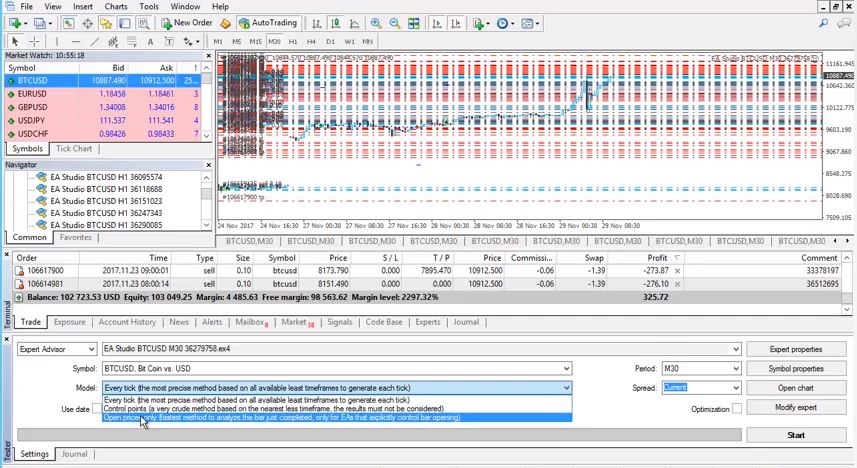
Task: Select BTCUSD row in Market Watch
Action: tap(30, 80)
